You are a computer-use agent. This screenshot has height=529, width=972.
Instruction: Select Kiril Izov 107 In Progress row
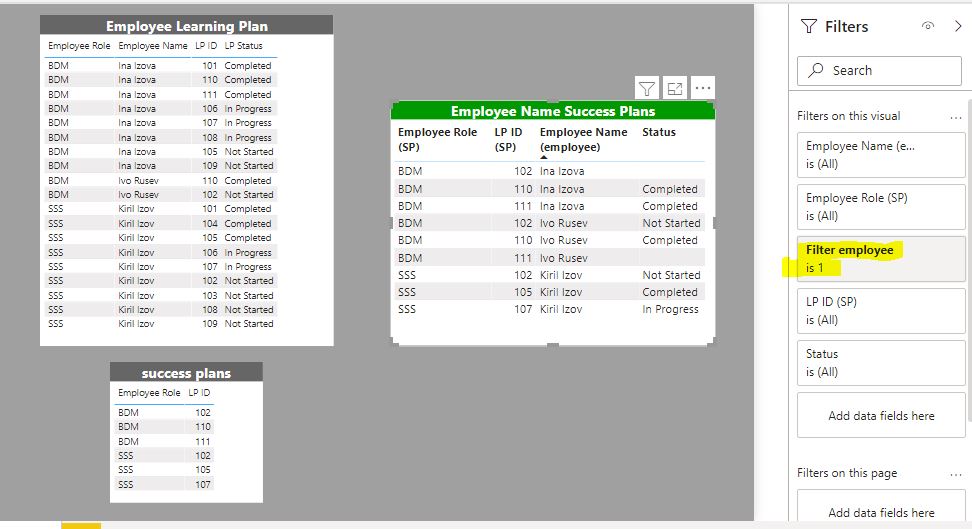click(550, 309)
